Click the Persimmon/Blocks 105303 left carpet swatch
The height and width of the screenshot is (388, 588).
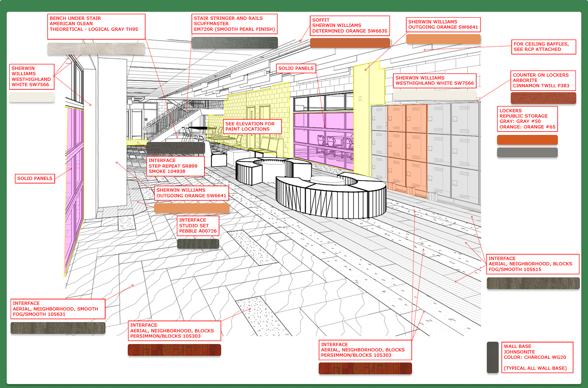(174, 350)
